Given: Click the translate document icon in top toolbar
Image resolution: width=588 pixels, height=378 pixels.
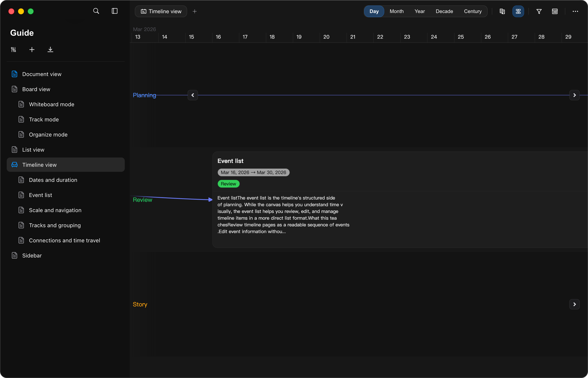Looking at the screenshot, I should click(x=502, y=11).
